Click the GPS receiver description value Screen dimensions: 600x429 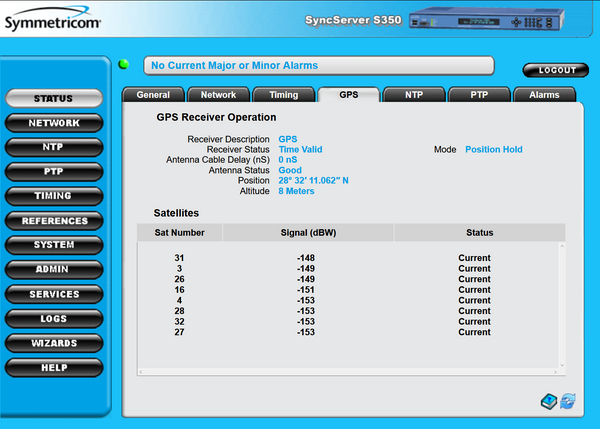pos(288,139)
